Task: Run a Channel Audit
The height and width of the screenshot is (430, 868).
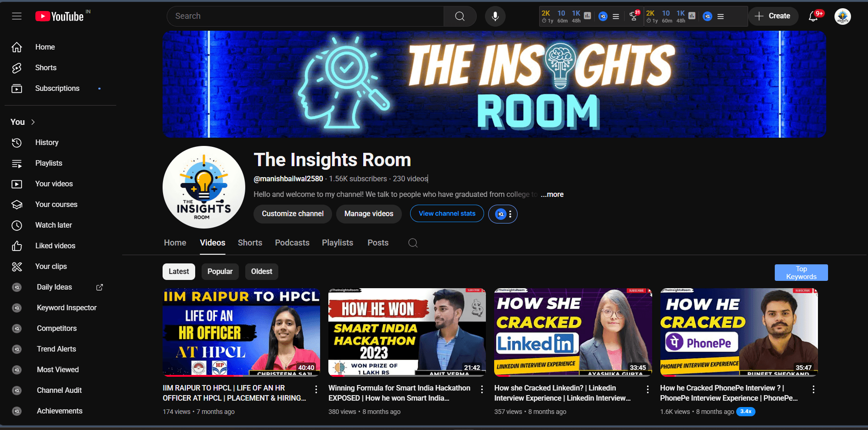Action: (x=59, y=390)
